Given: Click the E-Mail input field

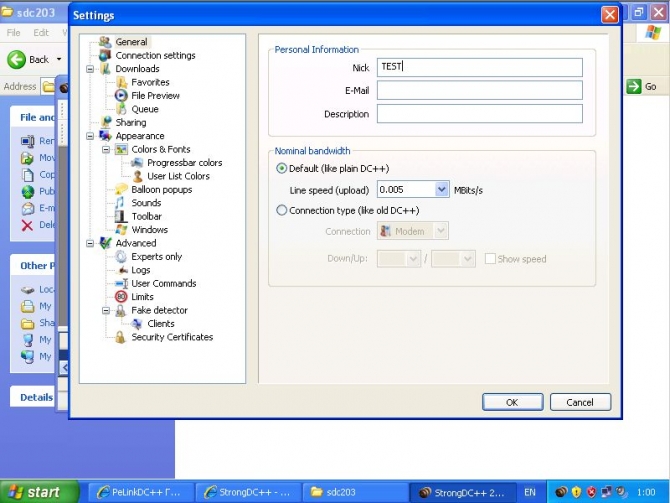Looking at the screenshot, I should pos(479,90).
